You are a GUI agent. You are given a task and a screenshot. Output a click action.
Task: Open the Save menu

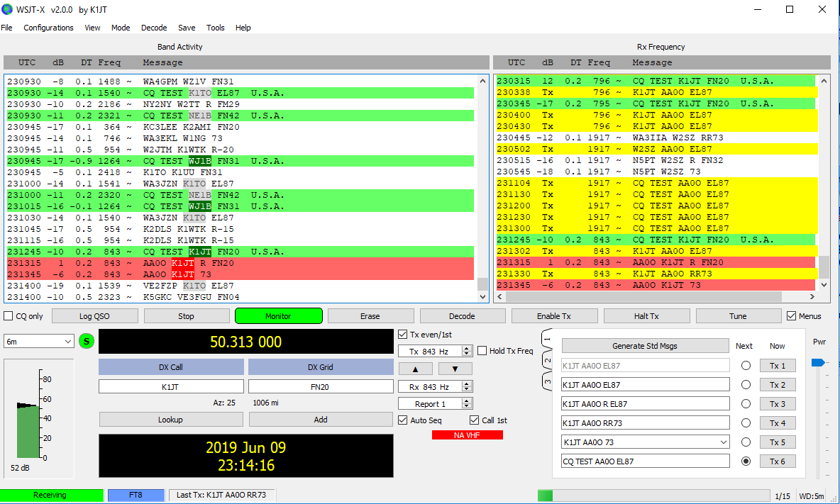tap(187, 28)
